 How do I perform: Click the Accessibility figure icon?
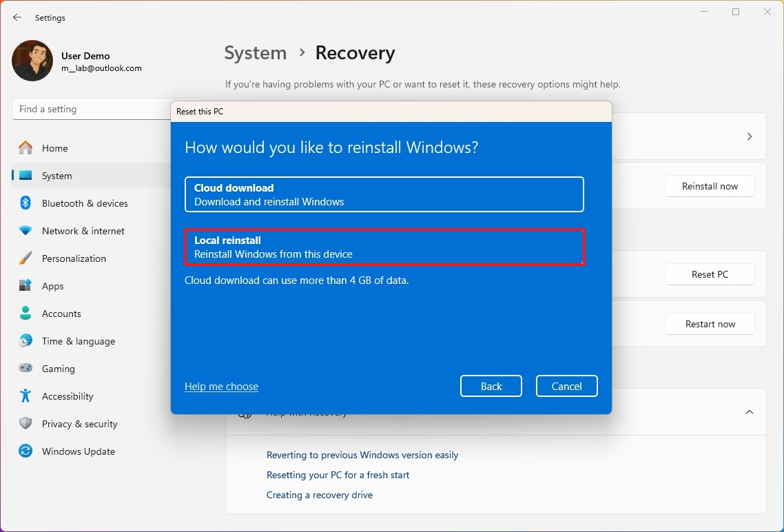click(x=25, y=396)
